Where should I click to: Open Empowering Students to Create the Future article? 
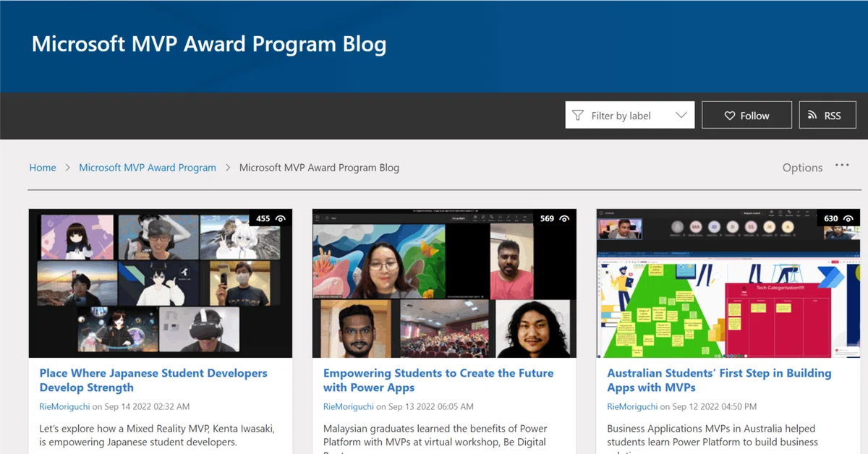click(x=438, y=380)
